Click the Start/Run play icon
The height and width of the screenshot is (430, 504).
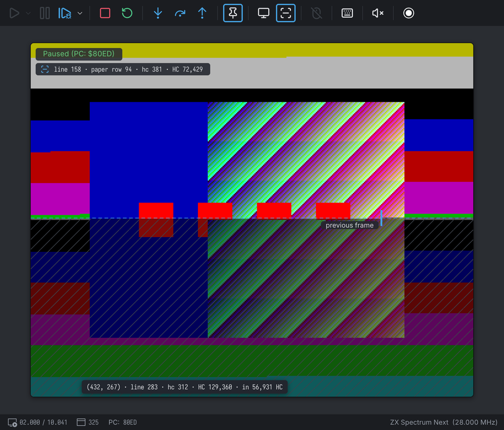(x=14, y=13)
